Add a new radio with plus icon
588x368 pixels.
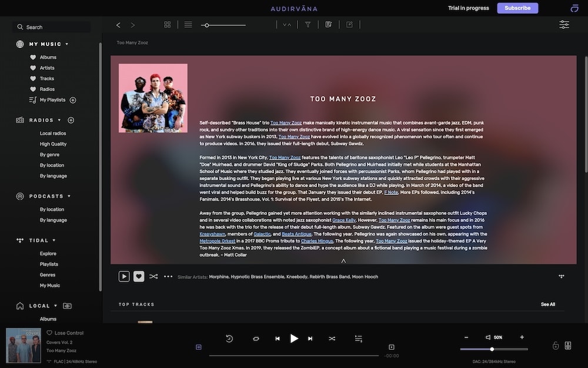click(71, 120)
